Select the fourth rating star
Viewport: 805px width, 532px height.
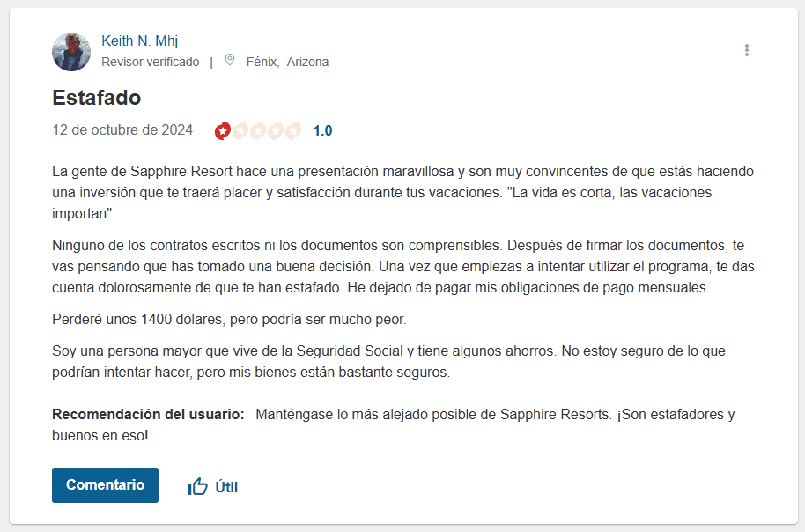click(x=276, y=131)
